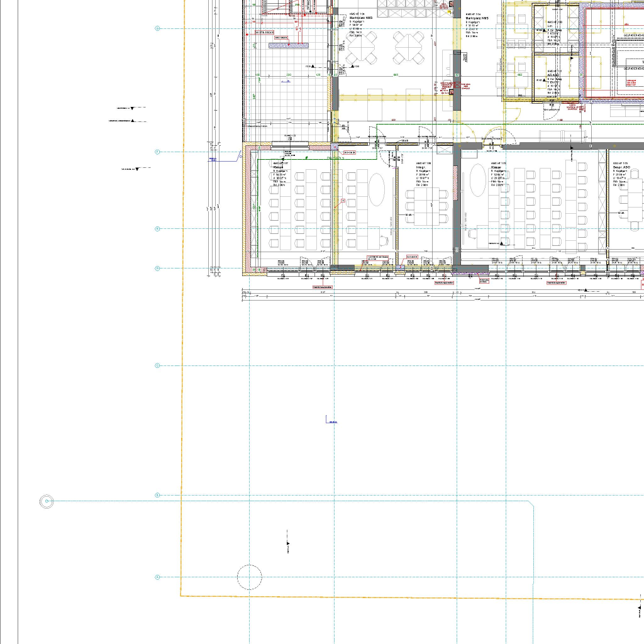The width and height of the screenshot is (644, 644).
Task: Click the topmost elevation triangle marker at left
Action: pos(132,109)
